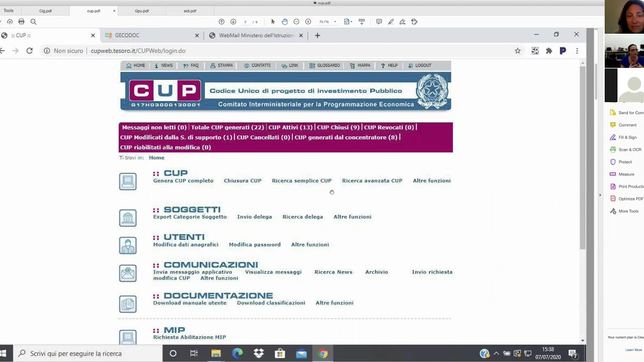Open the fit page options dropdown
This screenshot has height=362, width=644.
coord(348,22)
